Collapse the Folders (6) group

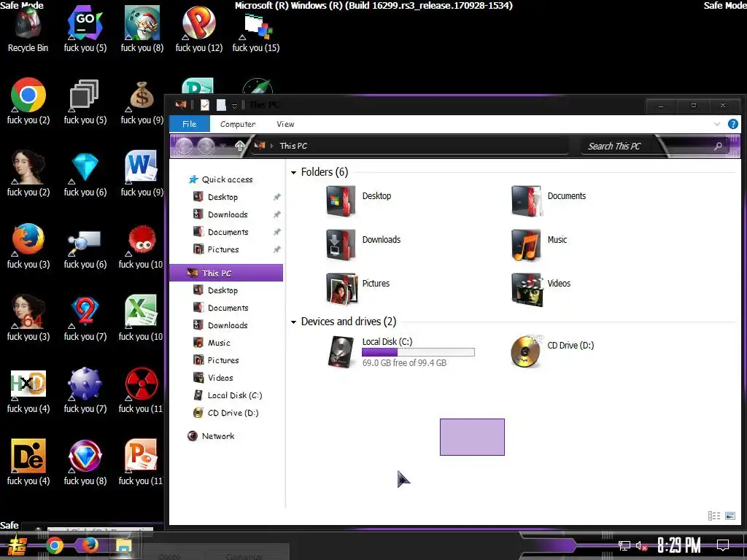coord(293,172)
